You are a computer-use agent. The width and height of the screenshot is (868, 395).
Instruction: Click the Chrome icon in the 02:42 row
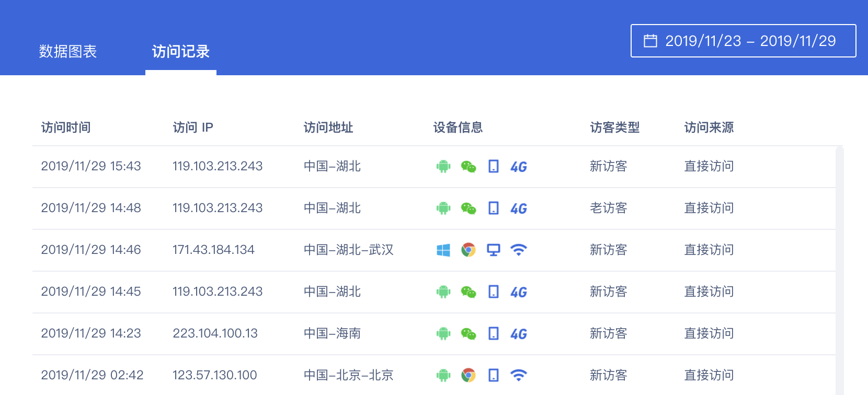pyautogui.click(x=468, y=375)
